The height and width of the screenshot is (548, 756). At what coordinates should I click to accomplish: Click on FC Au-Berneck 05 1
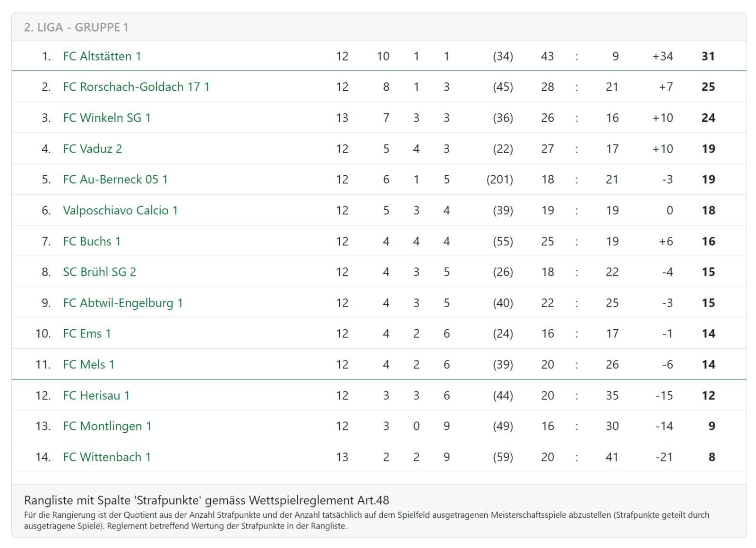click(x=115, y=180)
